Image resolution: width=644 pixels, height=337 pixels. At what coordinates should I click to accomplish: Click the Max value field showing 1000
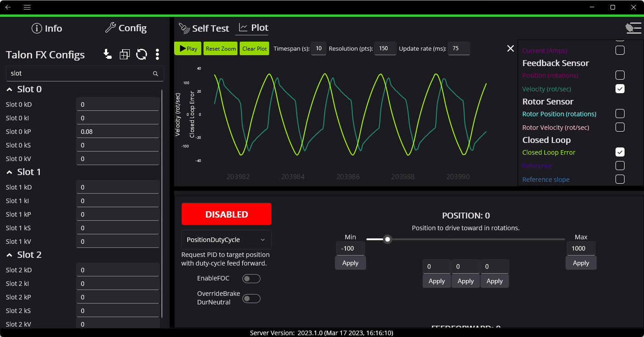(581, 248)
